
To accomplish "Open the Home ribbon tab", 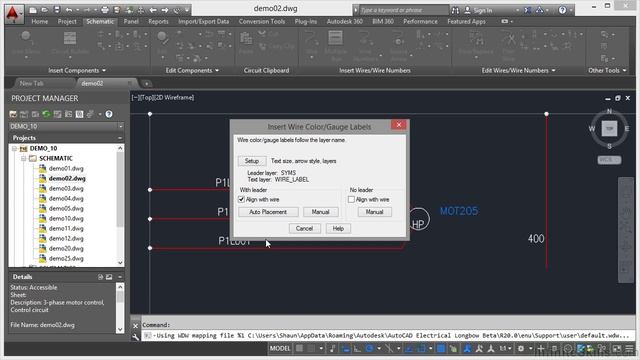I will coord(40,21).
